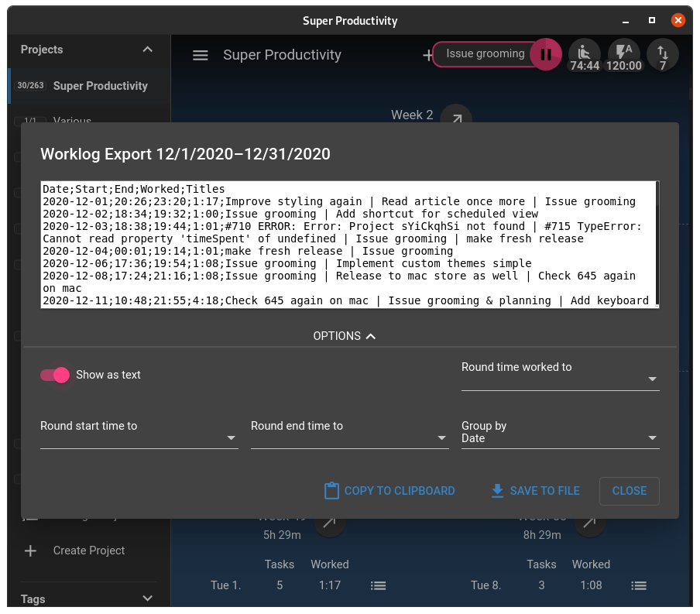This screenshot has height=614, width=700.
Task: Click the list icon beside Tue 8.
Action: click(638, 585)
